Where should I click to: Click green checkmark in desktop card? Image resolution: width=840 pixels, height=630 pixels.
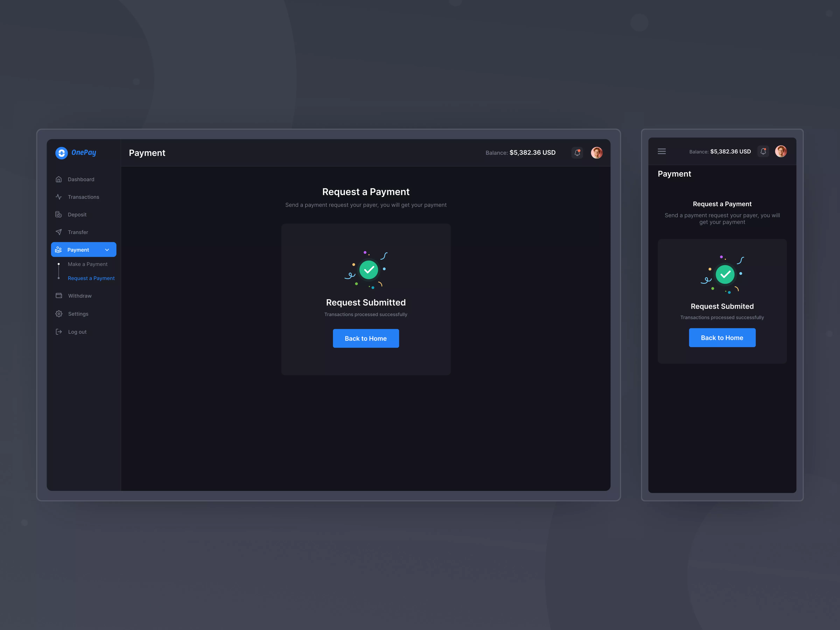pos(369,270)
